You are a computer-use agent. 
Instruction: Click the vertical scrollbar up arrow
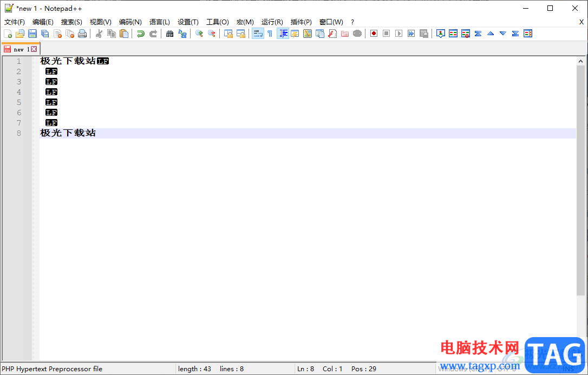click(x=580, y=61)
